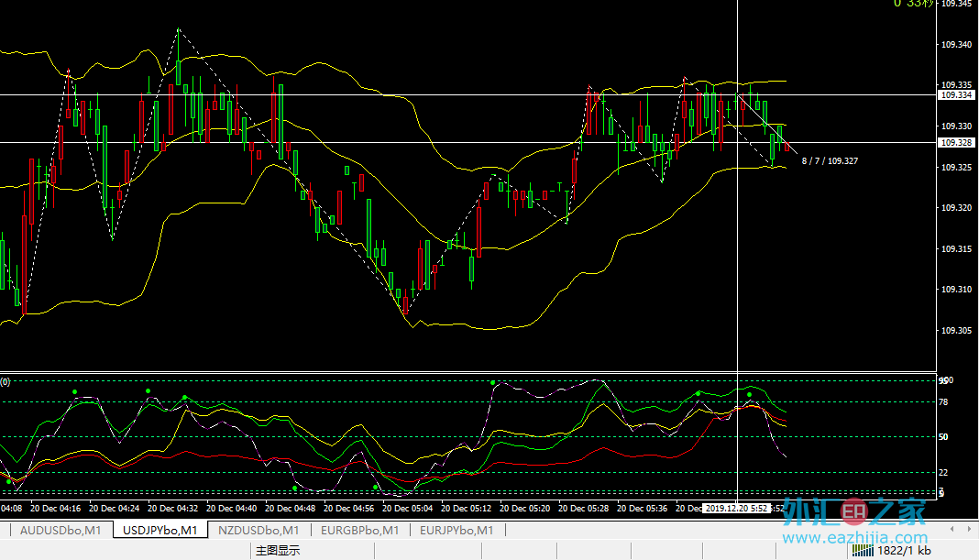
Task: Click the indicator level 22 label
Action: click(943, 472)
